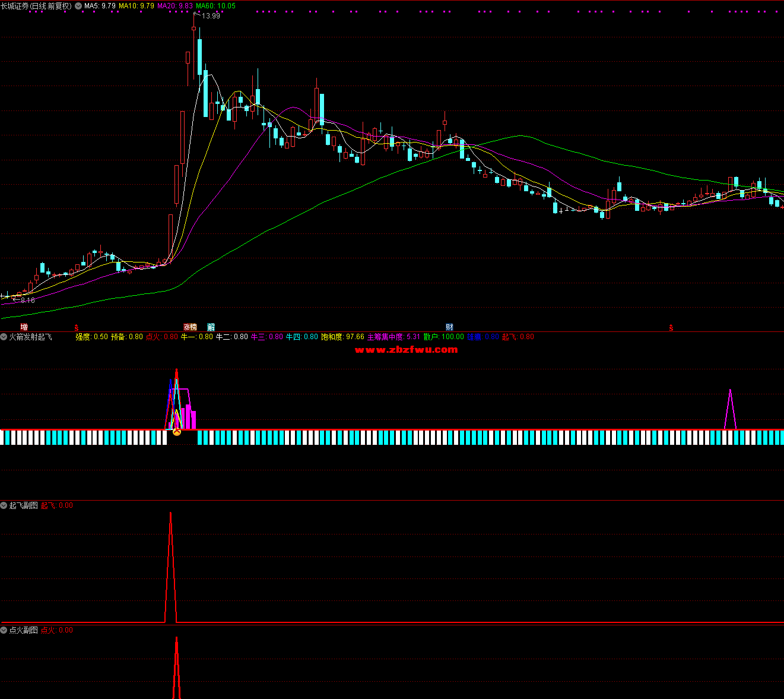Click the 起飞副图 panel title
Screen dimensions: 784x699
(23, 505)
